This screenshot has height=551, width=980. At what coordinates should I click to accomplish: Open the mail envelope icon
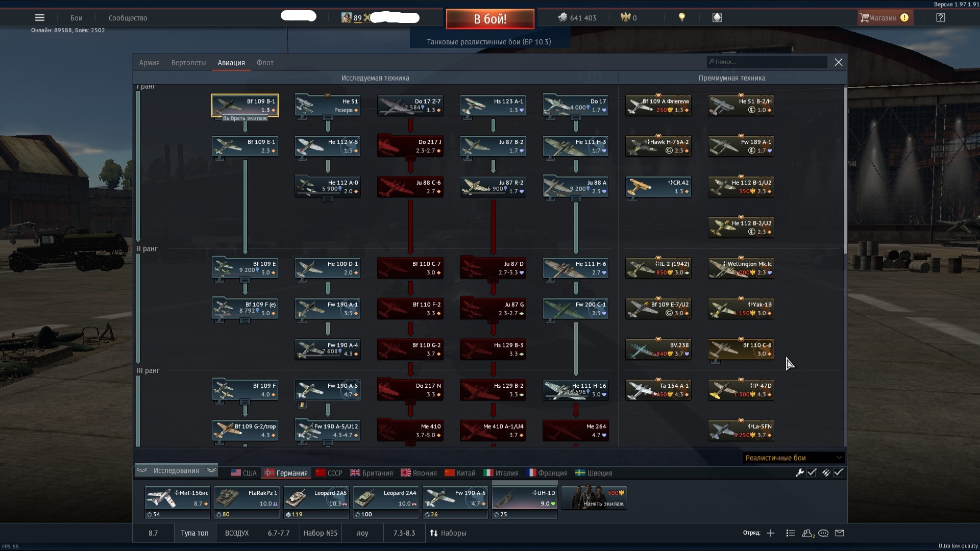point(840,533)
